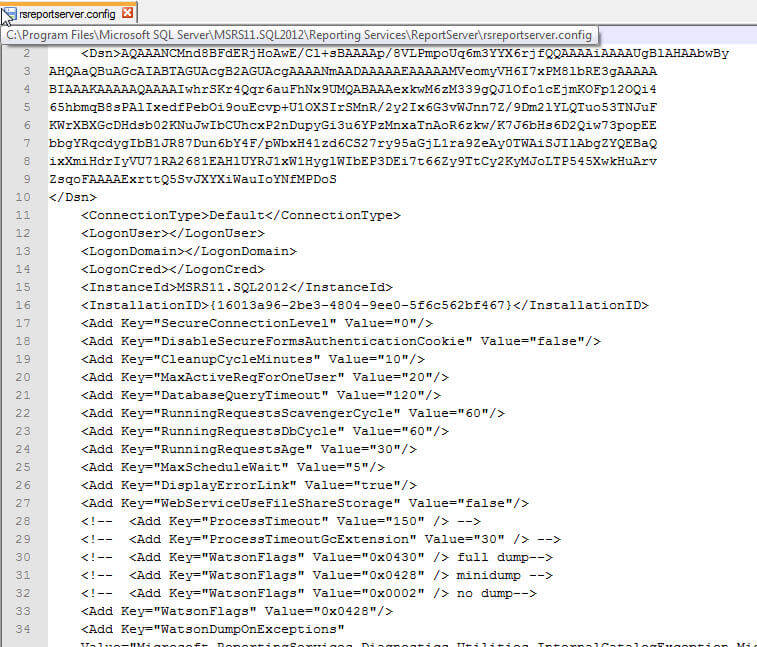
Task: Click the DisableSecureFormsAuthenticationCookie key line
Action: [x=341, y=341]
